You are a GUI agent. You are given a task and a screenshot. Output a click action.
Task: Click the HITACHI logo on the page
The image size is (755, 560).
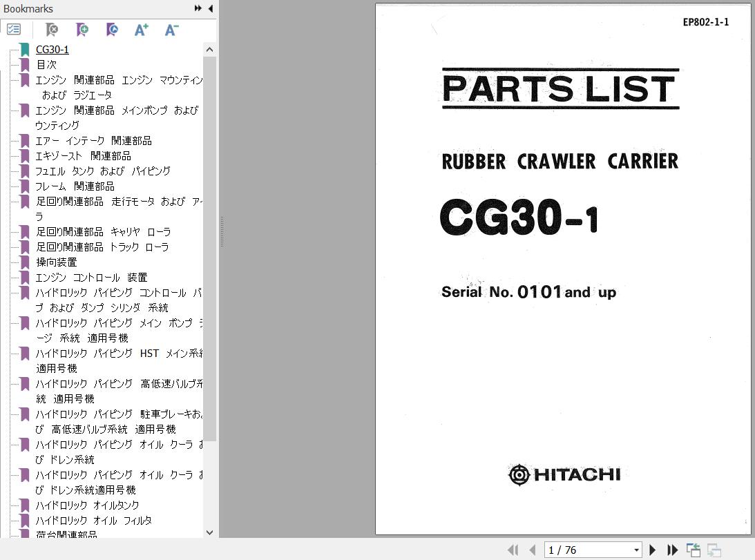coord(564,475)
